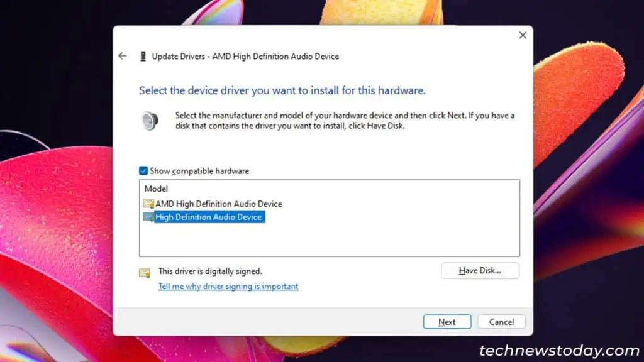Close the Update Drivers dialog
644x362 pixels.
click(523, 35)
